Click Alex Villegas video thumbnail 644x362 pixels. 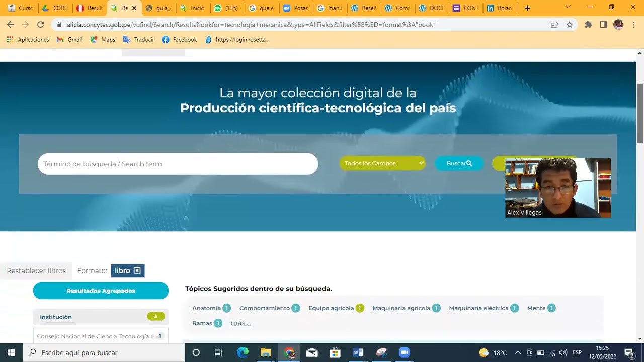558,188
